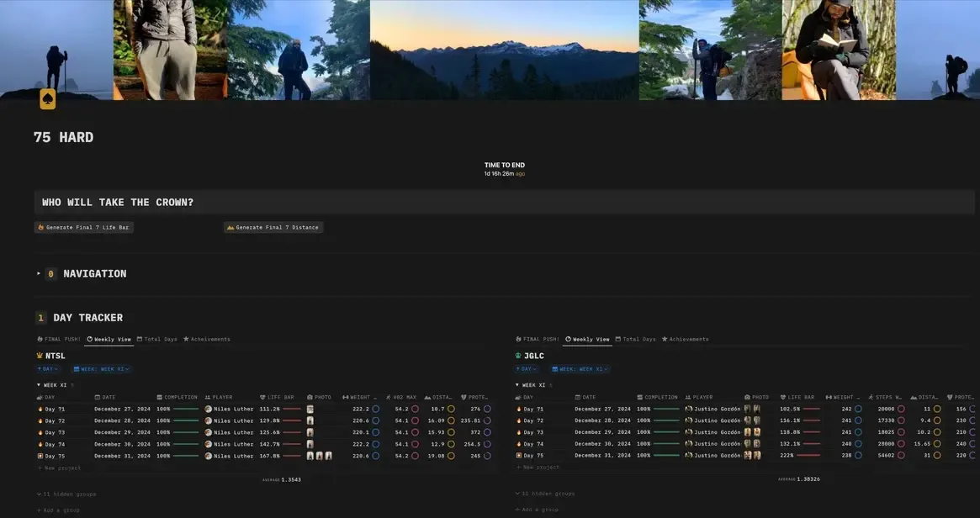Click the flame icon on Generate Final 7 Life Bar

pyautogui.click(x=41, y=227)
